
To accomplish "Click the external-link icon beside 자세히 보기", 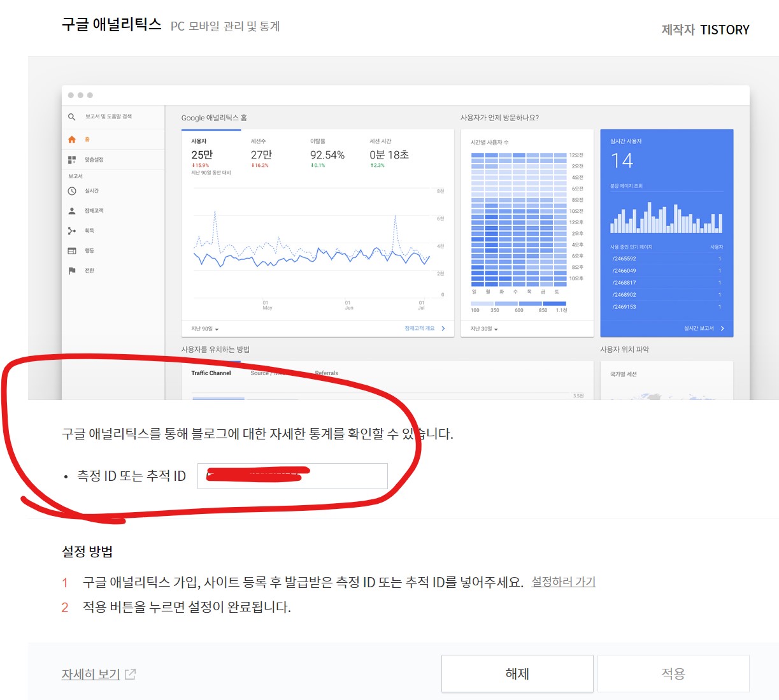I will pyautogui.click(x=131, y=674).
